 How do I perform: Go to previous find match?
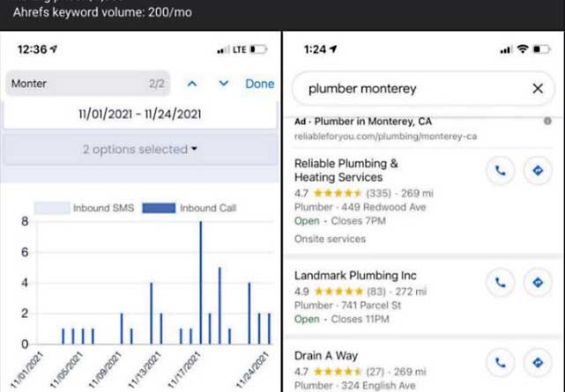tap(192, 84)
